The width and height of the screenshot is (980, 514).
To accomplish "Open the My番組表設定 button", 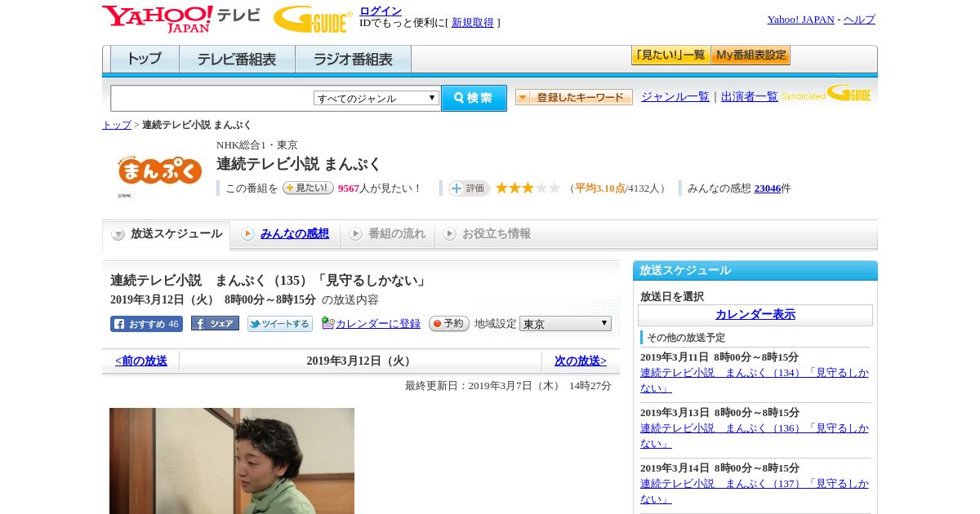I will [x=751, y=55].
